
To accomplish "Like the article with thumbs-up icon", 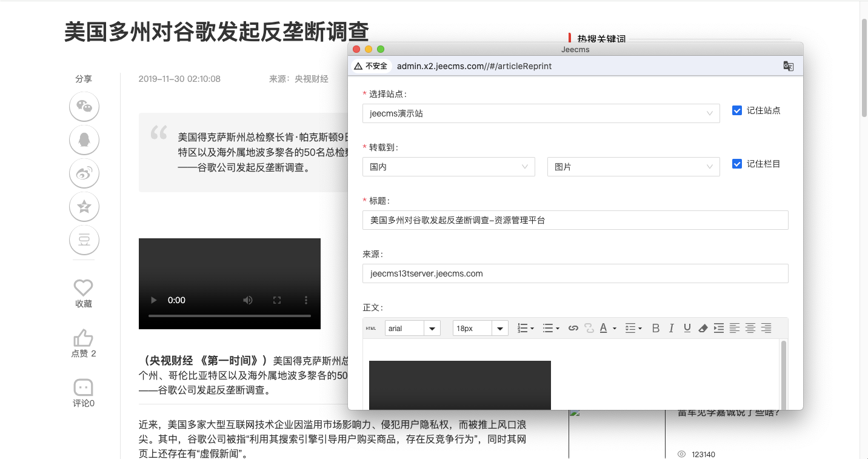I will point(83,338).
